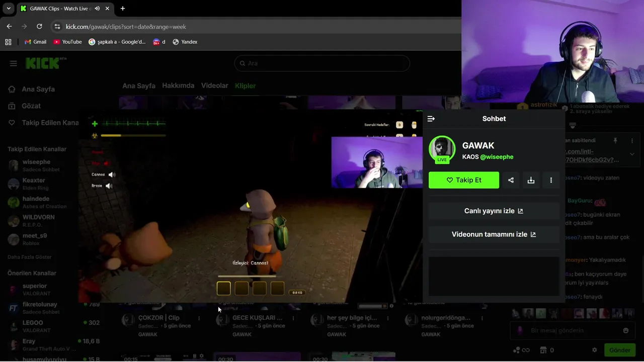
Task: Switch to Hakkımda tab
Action: (178, 85)
